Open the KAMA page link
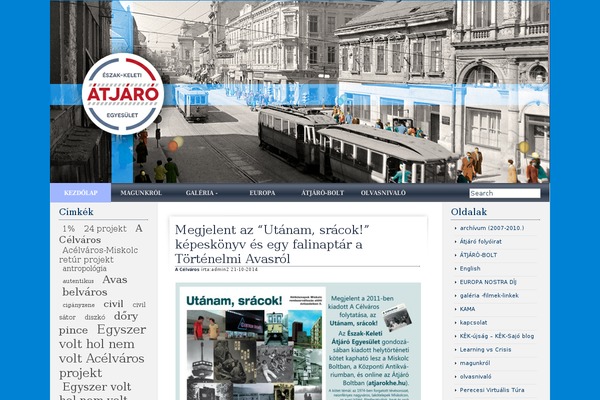Viewport: 600px width, 400px height. pos(467,309)
